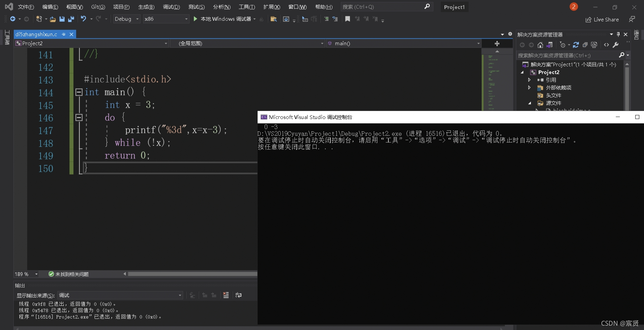
Task: Click the View Code angle-brackets icon
Action: pos(606,45)
